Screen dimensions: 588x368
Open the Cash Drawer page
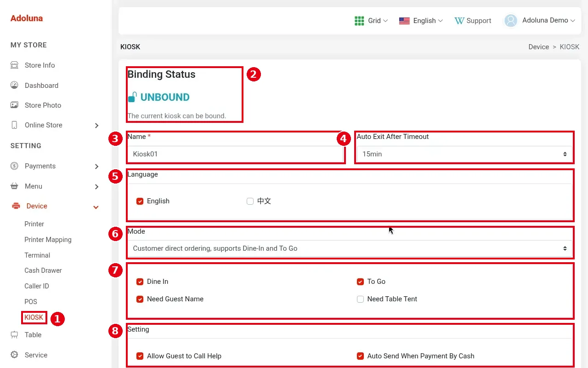click(43, 270)
